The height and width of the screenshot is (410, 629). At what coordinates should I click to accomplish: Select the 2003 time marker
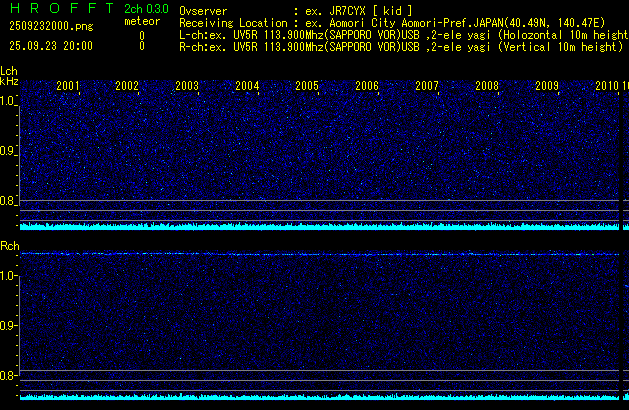pyautogui.click(x=187, y=86)
